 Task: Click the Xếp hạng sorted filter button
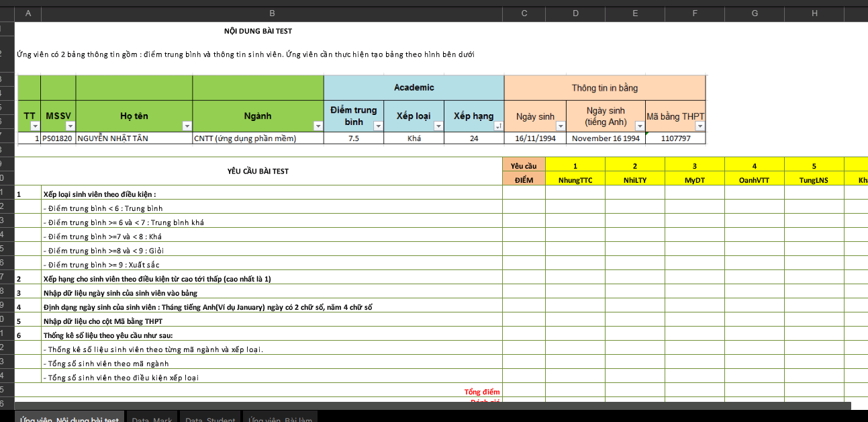[498, 126]
